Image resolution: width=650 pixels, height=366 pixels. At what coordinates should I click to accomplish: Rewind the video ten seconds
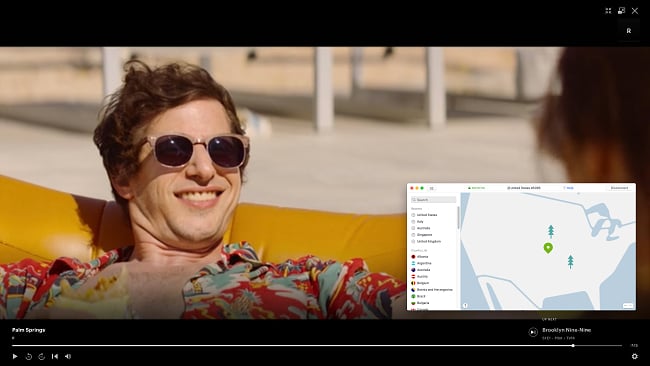(x=29, y=356)
